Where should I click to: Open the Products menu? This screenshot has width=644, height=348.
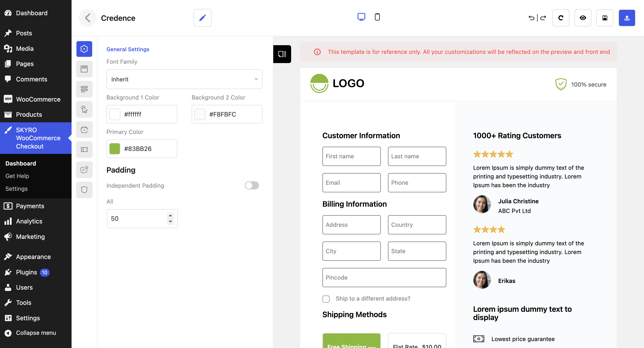coord(36,115)
